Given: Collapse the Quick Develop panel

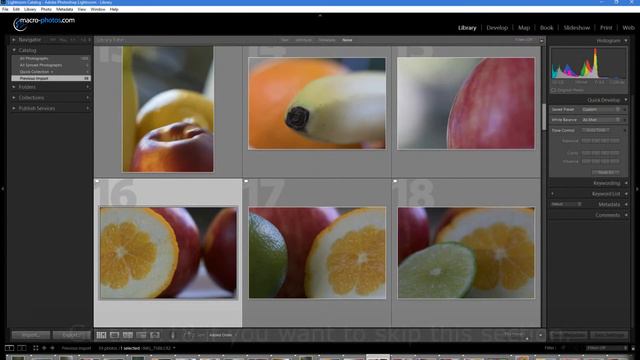Looking at the screenshot, I should click(626, 100).
